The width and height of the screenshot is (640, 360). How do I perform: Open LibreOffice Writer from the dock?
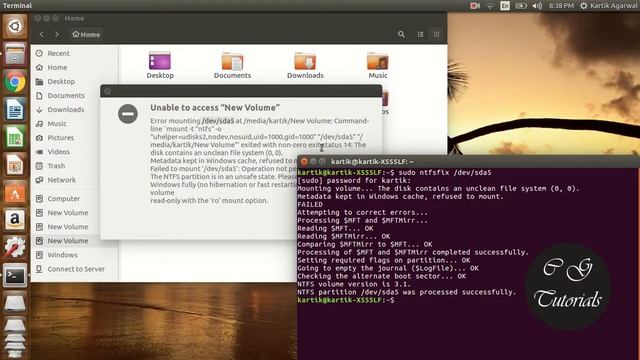click(x=15, y=109)
